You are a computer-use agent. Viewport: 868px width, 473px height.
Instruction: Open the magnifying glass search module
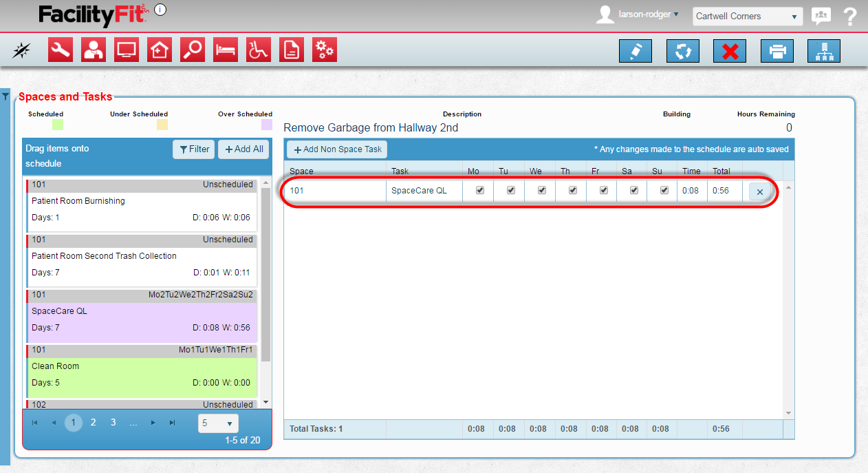click(193, 50)
